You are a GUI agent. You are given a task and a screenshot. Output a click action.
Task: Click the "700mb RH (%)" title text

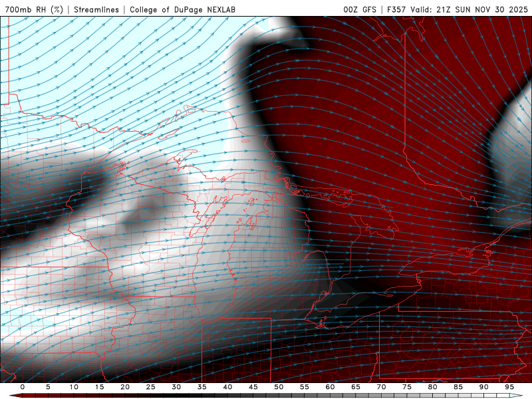tap(35, 9)
